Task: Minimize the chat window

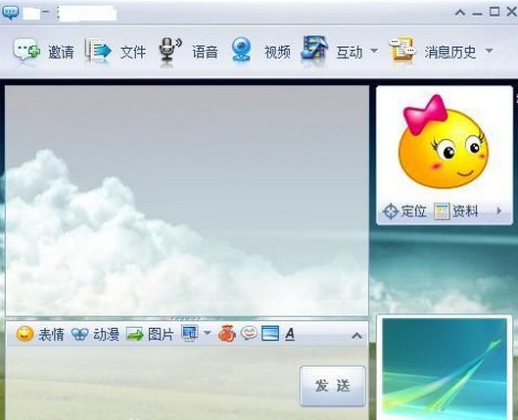Action: coord(477,14)
